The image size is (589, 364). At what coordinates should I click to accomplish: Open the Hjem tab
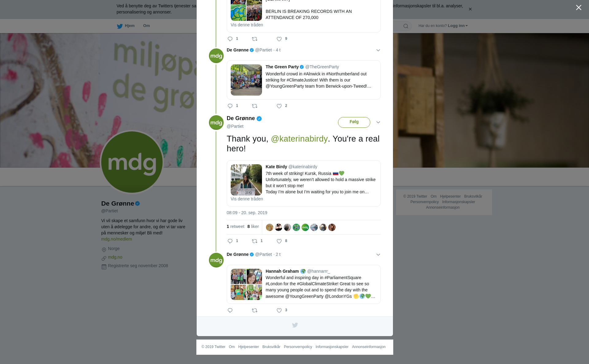pos(126,26)
